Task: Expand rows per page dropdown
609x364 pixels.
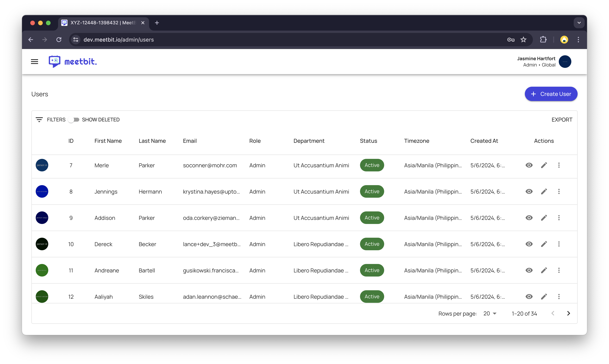Action: (490, 313)
